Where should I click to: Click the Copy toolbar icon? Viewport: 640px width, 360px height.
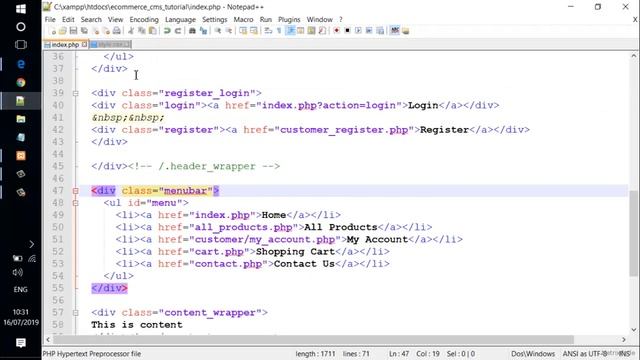pos(142,31)
